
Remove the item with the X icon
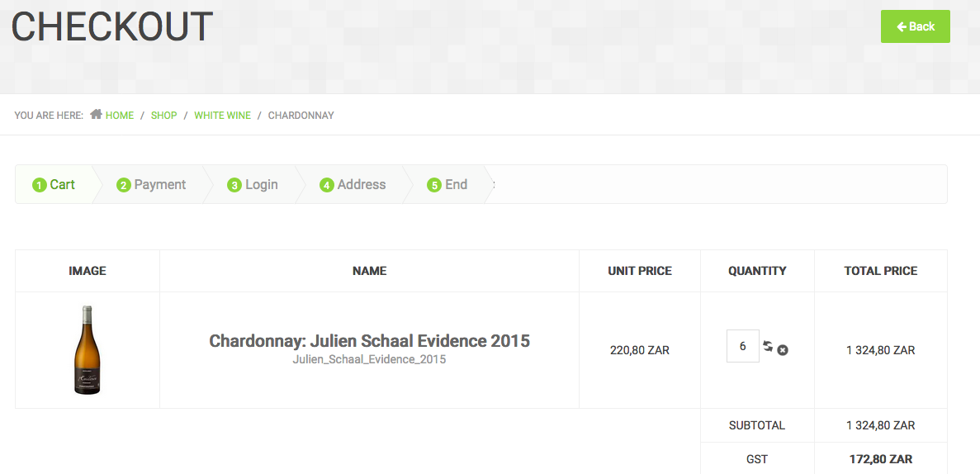(x=783, y=350)
